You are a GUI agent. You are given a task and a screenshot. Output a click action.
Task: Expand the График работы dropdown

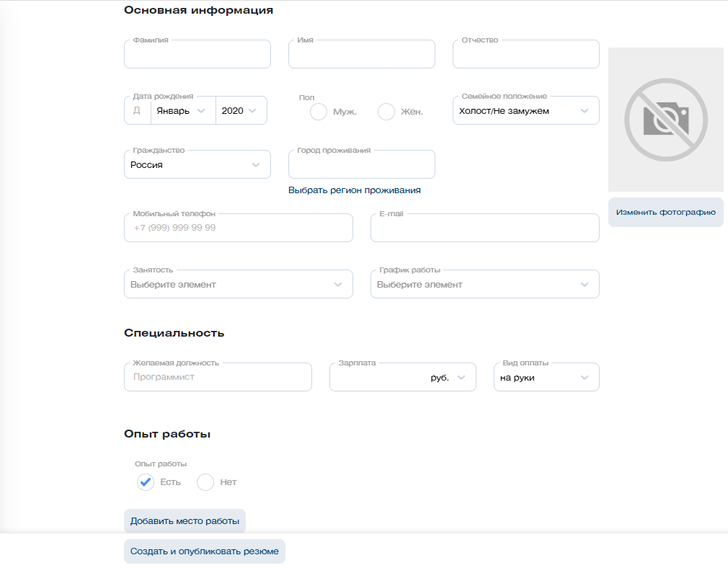click(x=484, y=285)
